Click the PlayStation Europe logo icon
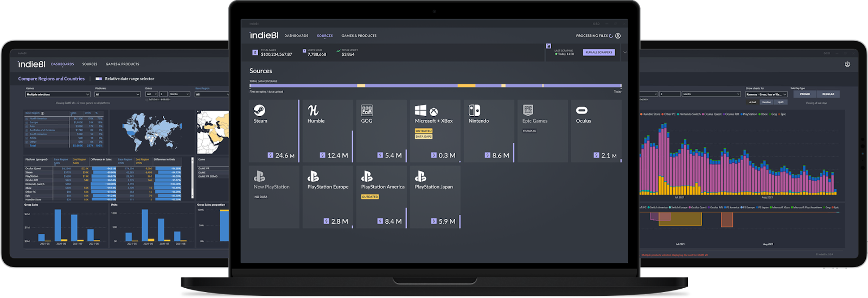 click(313, 176)
